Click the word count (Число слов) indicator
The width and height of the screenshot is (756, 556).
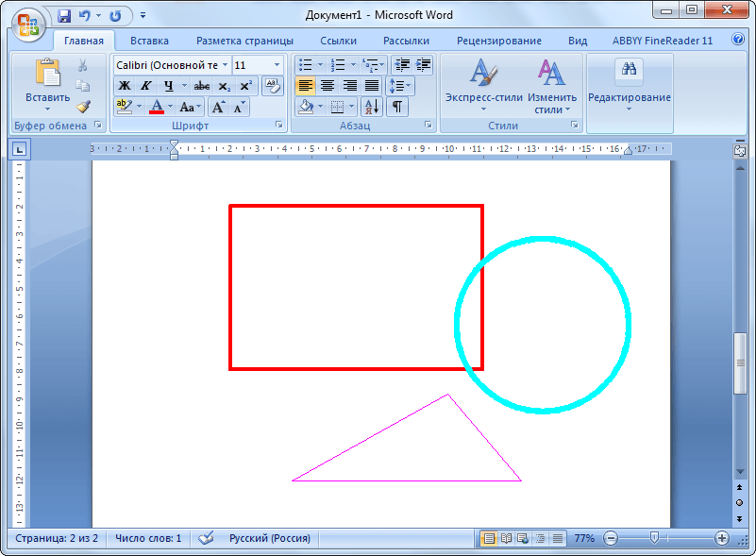pyautogui.click(x=148, y=538)
